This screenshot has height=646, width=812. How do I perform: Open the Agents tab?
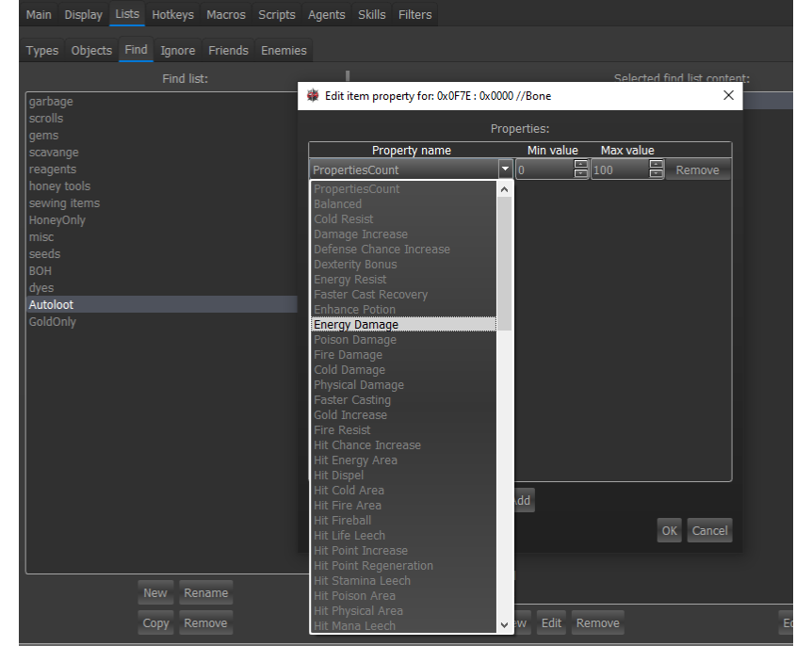[x=326, y=14]
